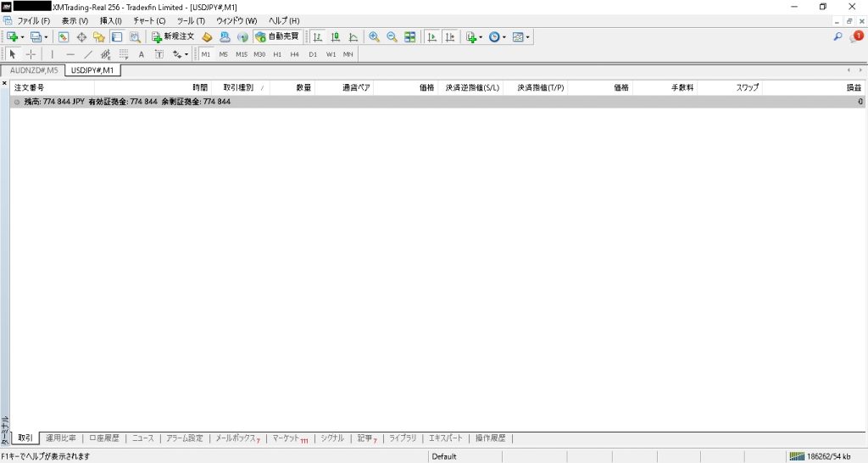
Task: Toggle the chart shift button
Action: [x=449, y=37]
